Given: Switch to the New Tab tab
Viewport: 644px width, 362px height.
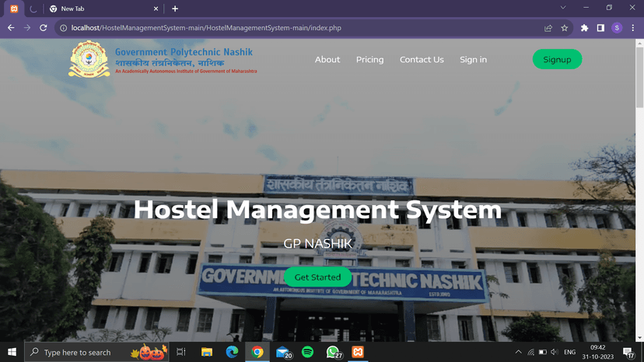Looking at the screenshot, I should (x=101, y=9).
